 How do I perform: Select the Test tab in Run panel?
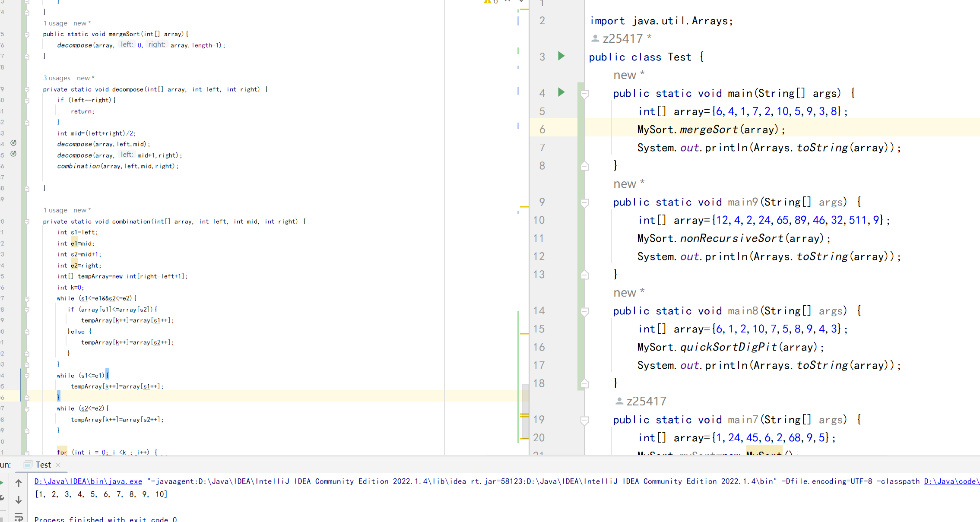click(43, 465)
